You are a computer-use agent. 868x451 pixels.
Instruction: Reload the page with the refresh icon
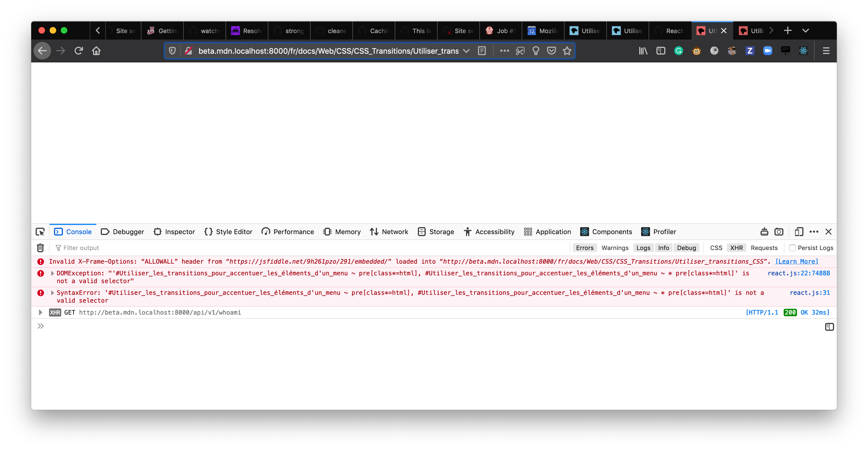pos(79,51)
